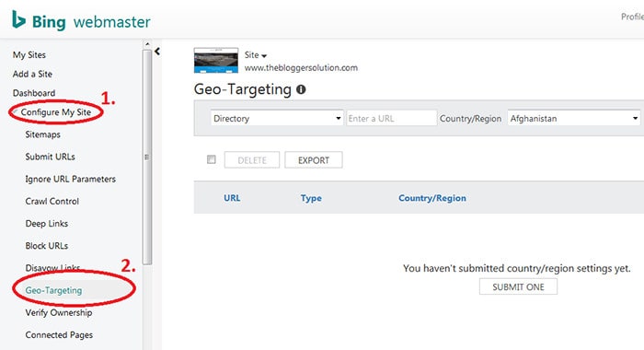Click the sidebar vertical scrollbar
The image size is (644, 350).
click(147, 157)
